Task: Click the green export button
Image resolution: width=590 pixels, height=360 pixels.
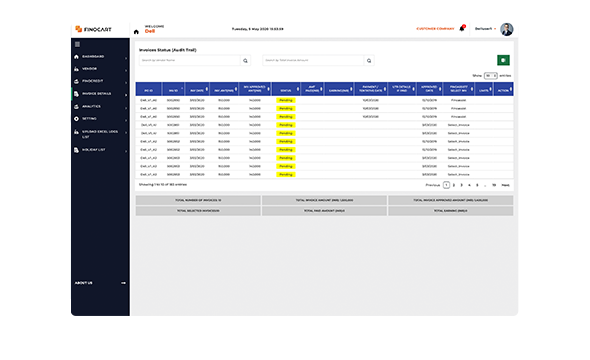Action: click(x=503, y=60)
